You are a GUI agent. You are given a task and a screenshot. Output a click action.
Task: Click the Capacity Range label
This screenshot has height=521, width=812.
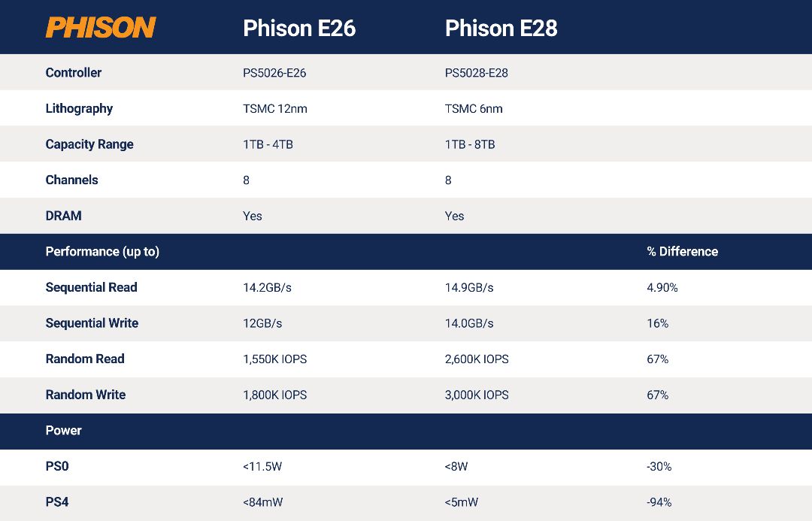pyautogui.click(x=89, y=144)
